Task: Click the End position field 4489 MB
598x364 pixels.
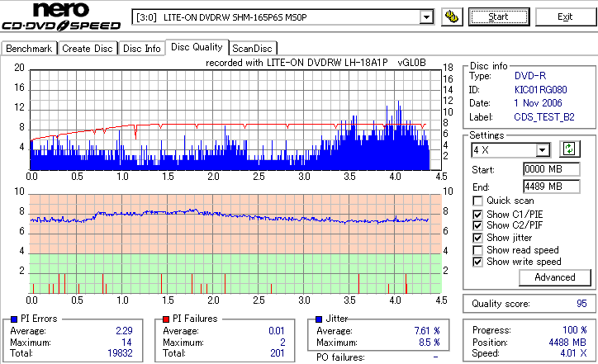Action: (x=552, y=187)
